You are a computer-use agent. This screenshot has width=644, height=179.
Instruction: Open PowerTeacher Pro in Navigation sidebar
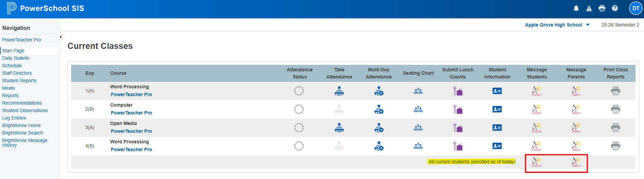click(x=22, y=40)
